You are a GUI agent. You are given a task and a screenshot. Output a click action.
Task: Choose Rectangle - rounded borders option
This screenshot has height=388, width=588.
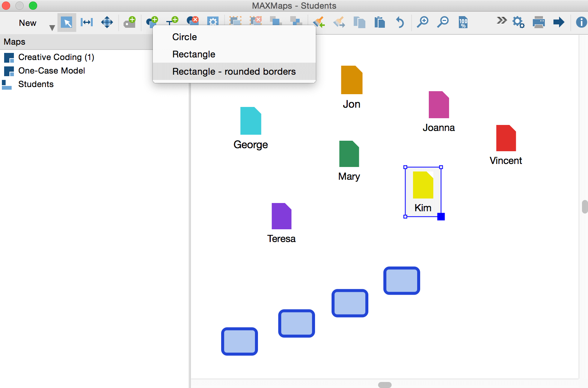[x=234, y=71]
